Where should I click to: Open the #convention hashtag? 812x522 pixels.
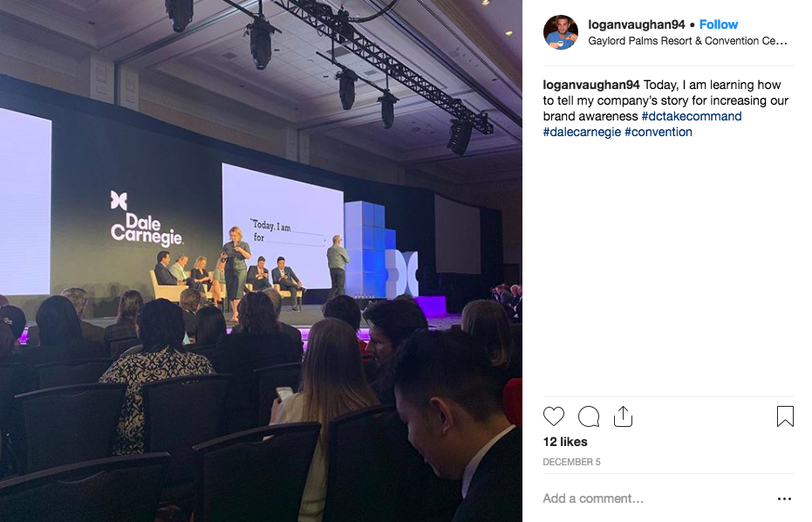point(658,132)
